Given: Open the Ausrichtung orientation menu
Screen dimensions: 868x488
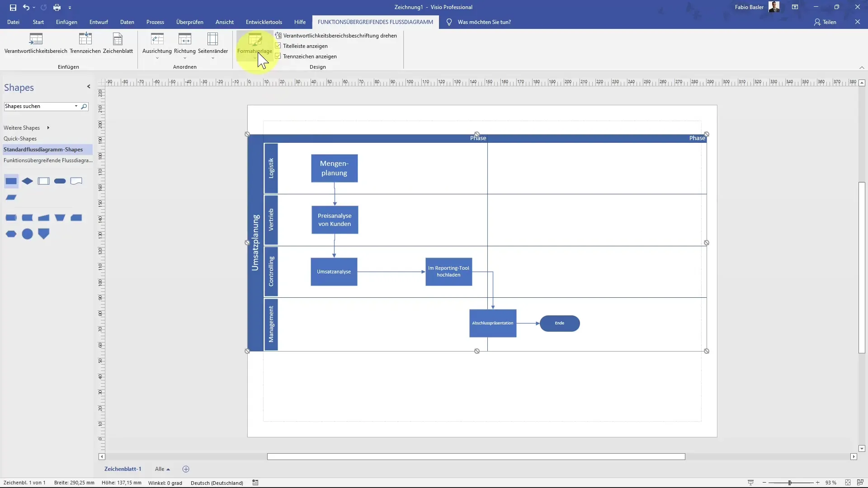Looking at the screenshot, I should pyautogui.click(x=157, y=46).
